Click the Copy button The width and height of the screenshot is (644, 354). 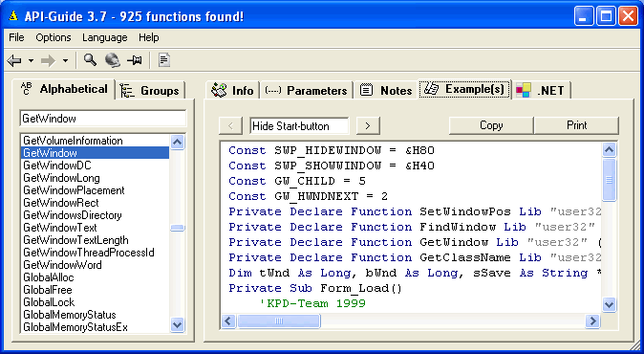(x=491, y=125)
